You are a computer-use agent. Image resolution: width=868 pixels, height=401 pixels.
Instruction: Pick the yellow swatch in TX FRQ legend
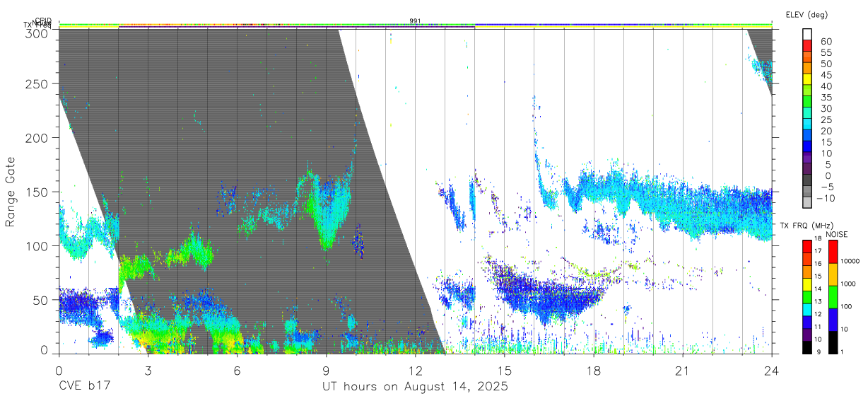point(807,285)
